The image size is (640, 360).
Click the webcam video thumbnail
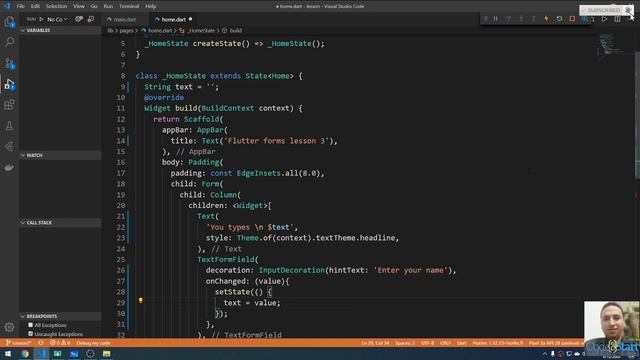point(612,327)
